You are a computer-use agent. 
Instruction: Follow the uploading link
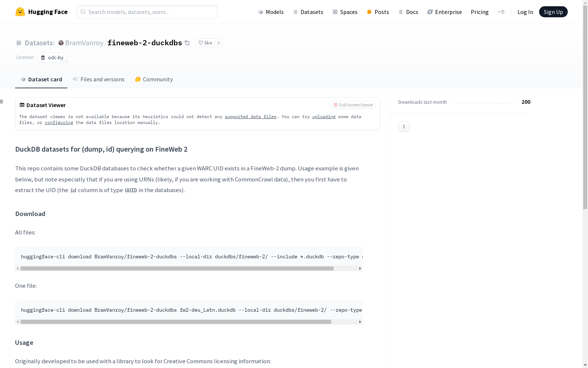324,117
